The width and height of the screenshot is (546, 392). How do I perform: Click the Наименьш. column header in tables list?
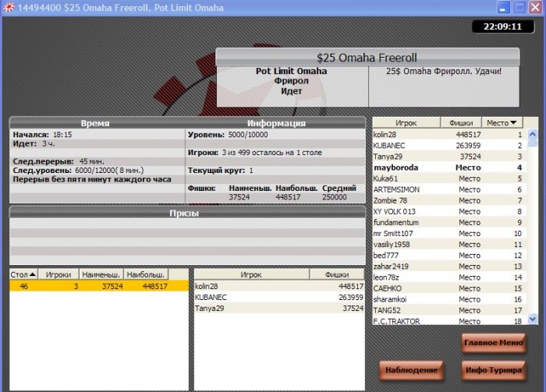click(101, 274)
